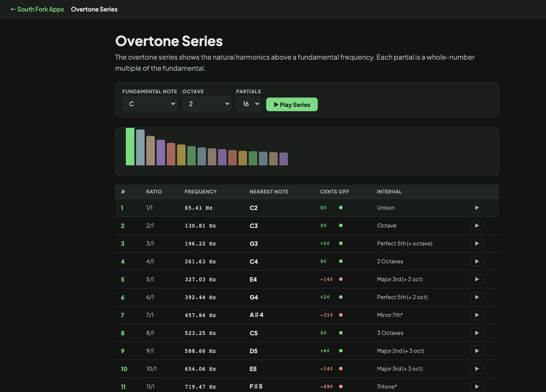Play partial 7 row A#4
Screen dimensions: 546x392
pyautogui.click(x=477, y=315)
